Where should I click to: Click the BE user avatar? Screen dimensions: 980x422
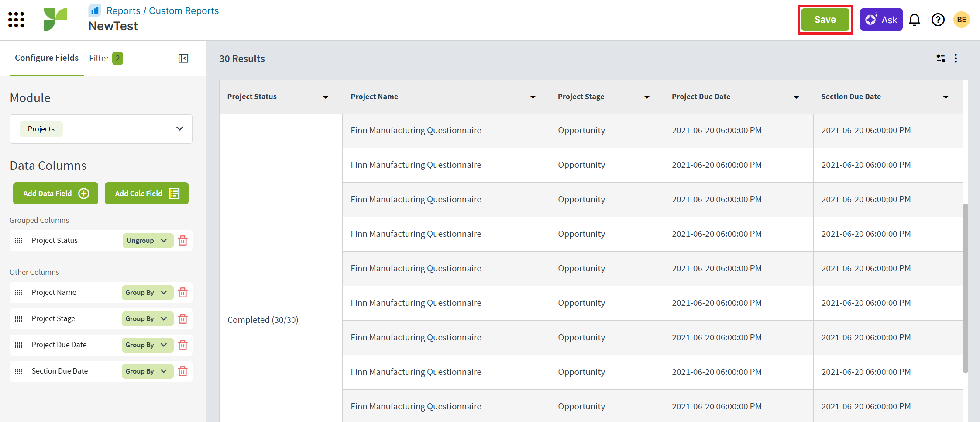[x=961, y=20]
